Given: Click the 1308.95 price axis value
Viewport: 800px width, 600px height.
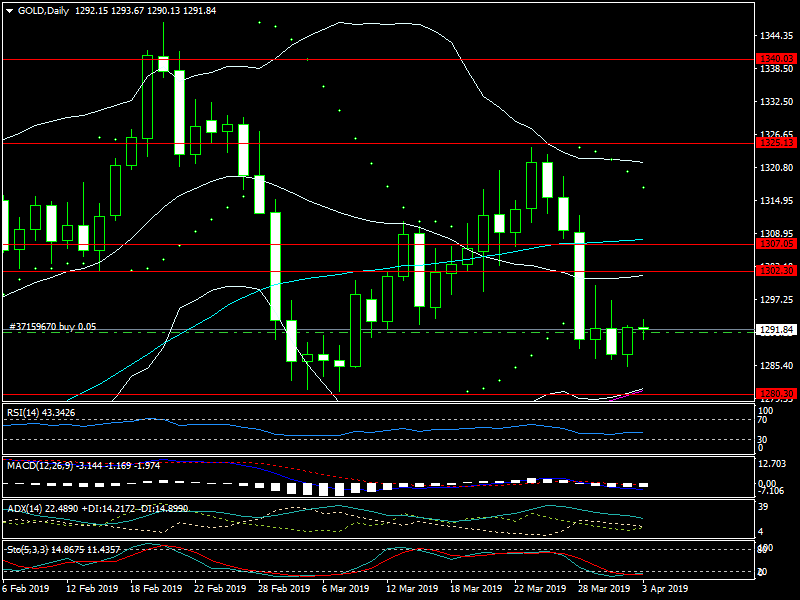Looking at the screenshot, I should (x=777, y=234).
